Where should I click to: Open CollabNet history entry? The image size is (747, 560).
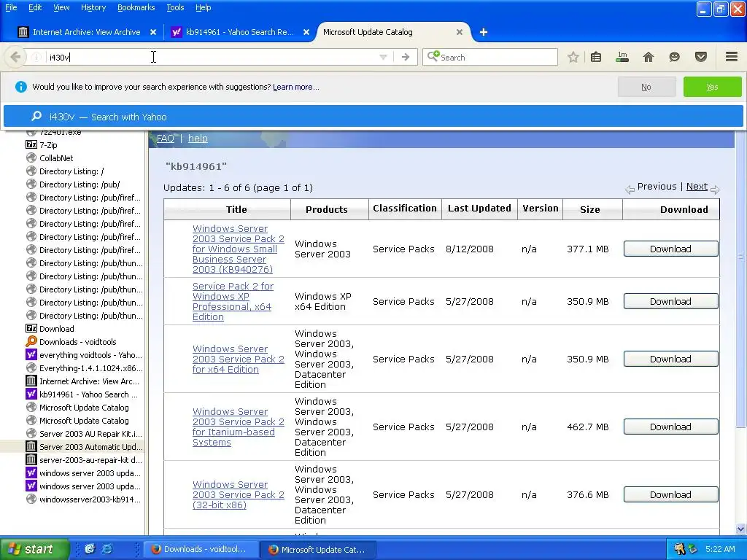tap(56, 158)
